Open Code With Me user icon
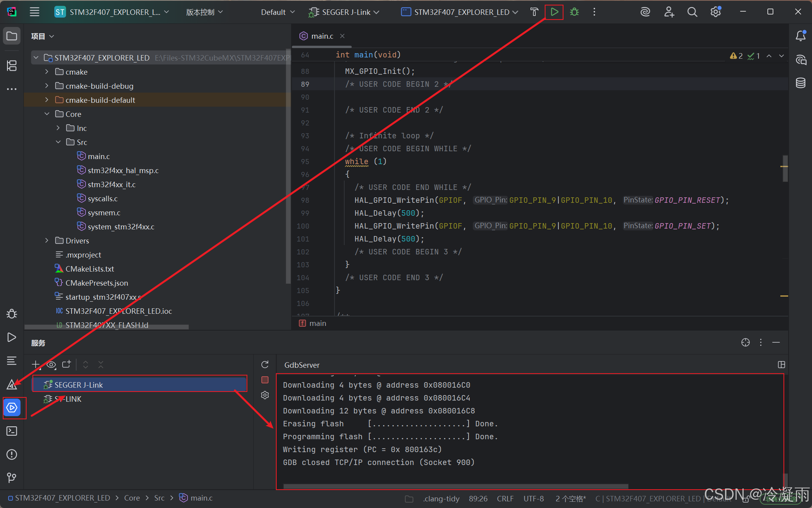 [669, 12]
